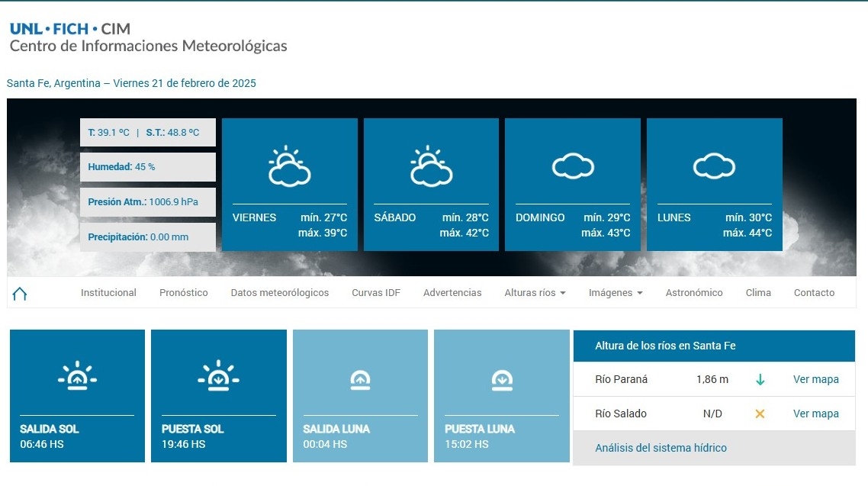Screen dimensions: 868x486
Task: Click the cloud icon for Domingo
Action: point(573,166)
